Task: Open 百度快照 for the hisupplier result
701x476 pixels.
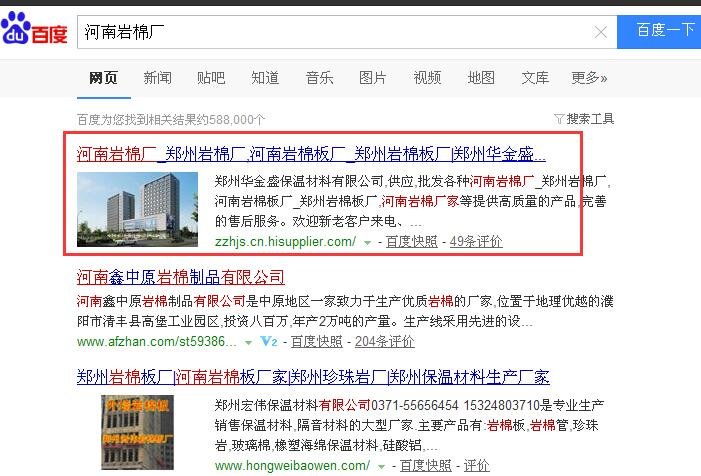Action: tap(411, 242)
